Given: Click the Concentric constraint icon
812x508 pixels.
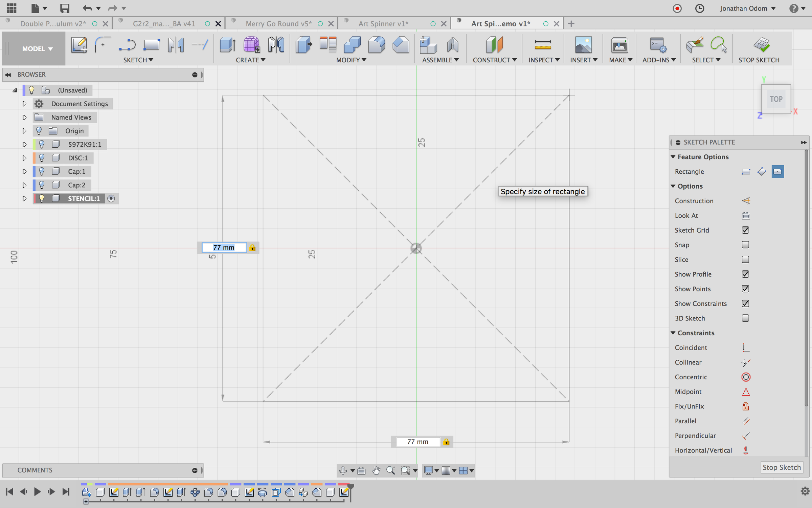Looking at the screenshot, I should (x=746, y=377).
